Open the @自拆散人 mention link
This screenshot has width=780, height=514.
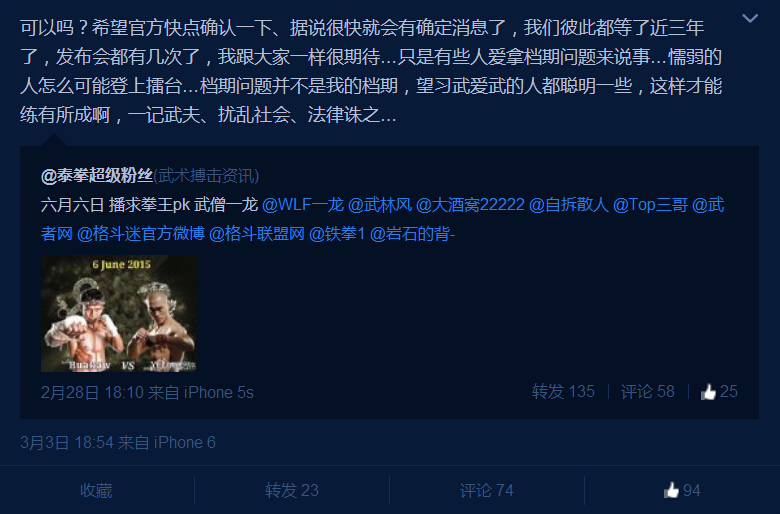click(x=569, y=205)
